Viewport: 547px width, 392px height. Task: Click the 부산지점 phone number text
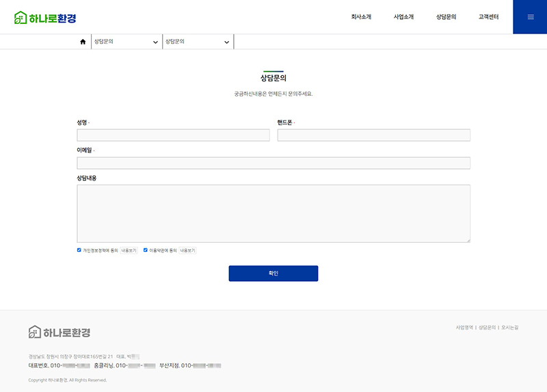(x=190, y=365)
